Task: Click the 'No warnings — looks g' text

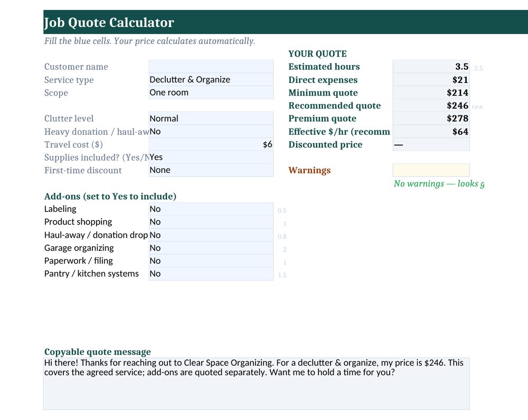Action: pos(439,183)
